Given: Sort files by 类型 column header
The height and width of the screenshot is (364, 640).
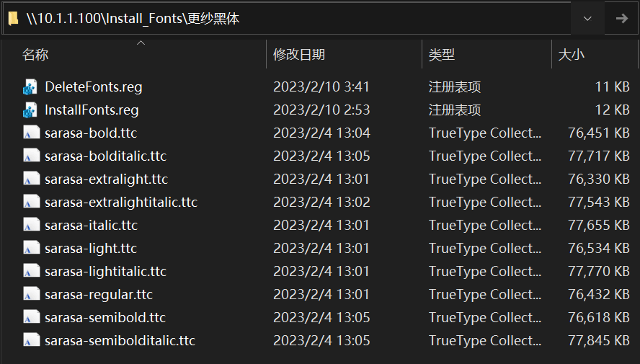Looking at the screenshot, I should [441, 55].
